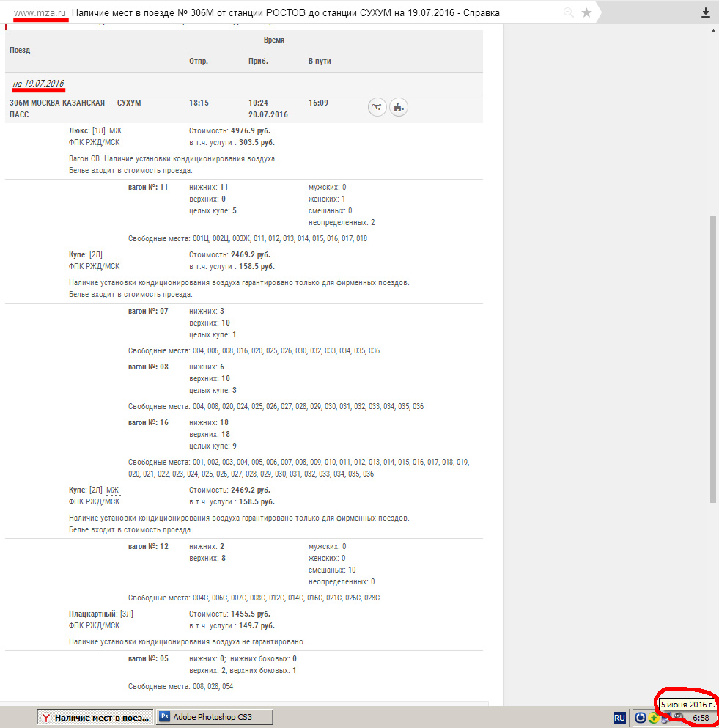This screenshot has height=728, width=719.
Task: Click the vertical page scrollbar thumb
Action: pos(713,359)
